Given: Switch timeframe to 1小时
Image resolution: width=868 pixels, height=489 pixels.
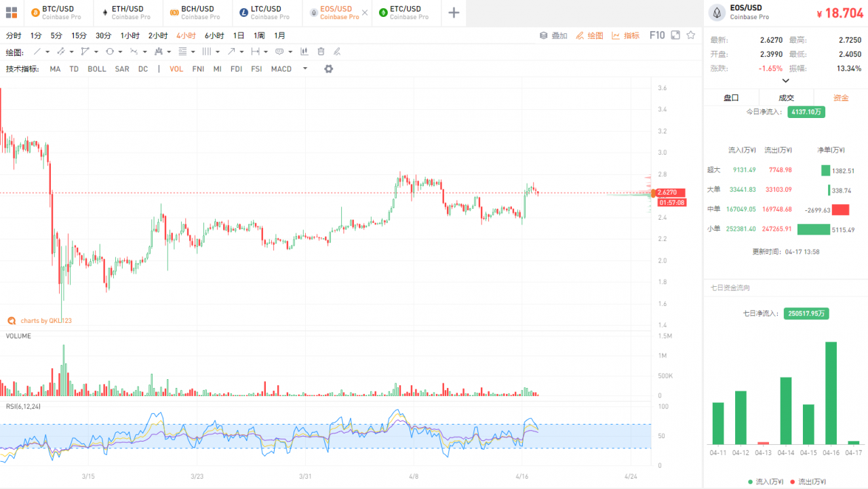Looking at the screenshot, I should (x=130, y=35).
